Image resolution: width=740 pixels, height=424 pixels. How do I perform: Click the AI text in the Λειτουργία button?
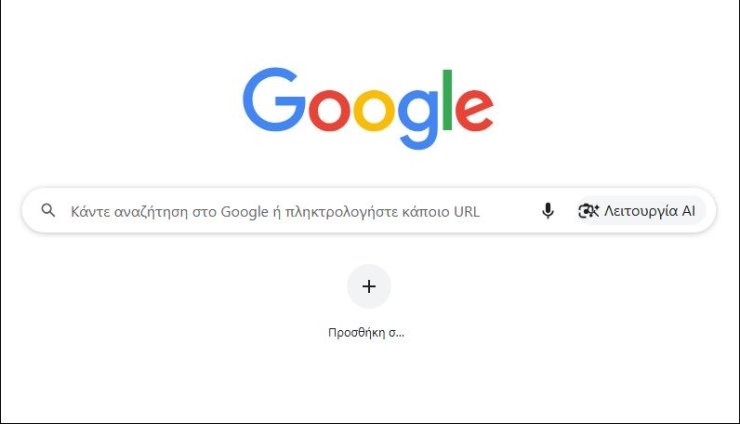point(689,211)
